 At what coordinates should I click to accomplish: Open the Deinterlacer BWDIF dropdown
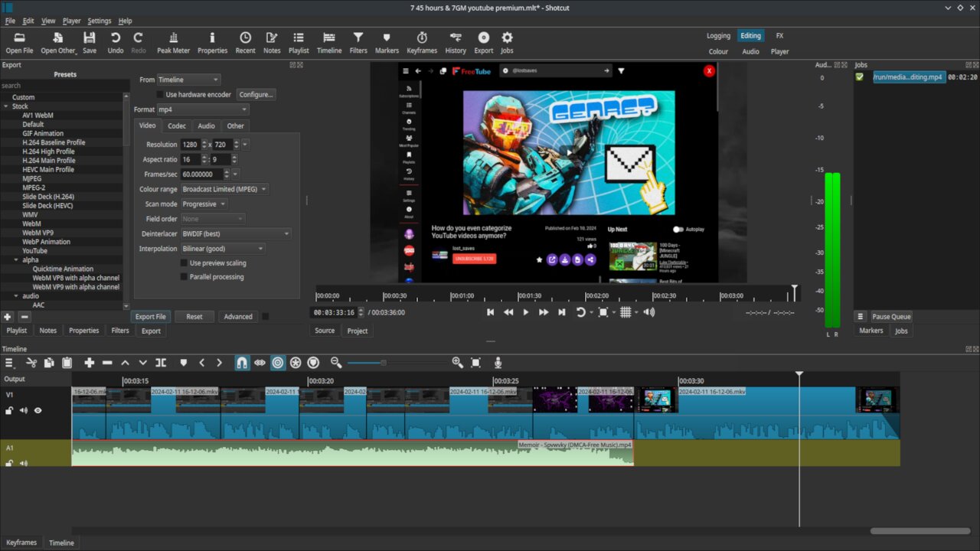[236, 233]
